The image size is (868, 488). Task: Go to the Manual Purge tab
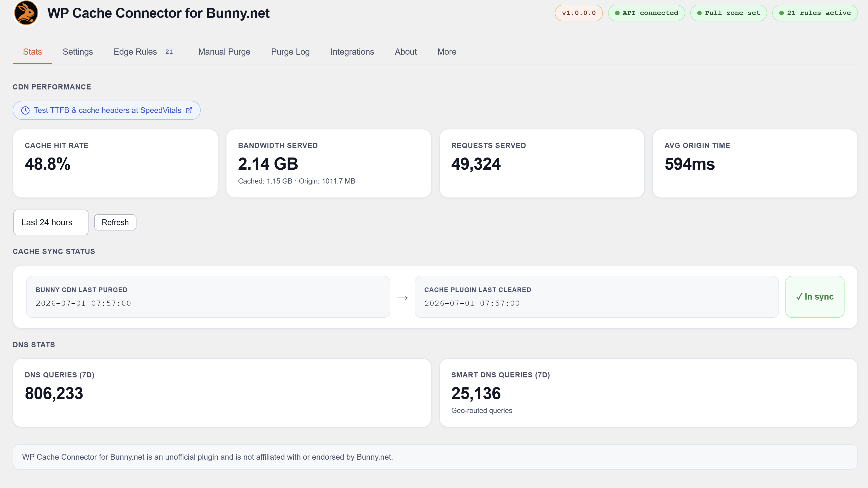tap(224, 52)
